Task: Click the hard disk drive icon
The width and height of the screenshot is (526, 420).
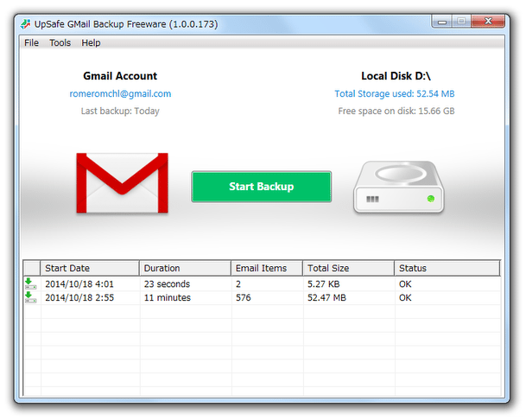Action: click(398, 187)
